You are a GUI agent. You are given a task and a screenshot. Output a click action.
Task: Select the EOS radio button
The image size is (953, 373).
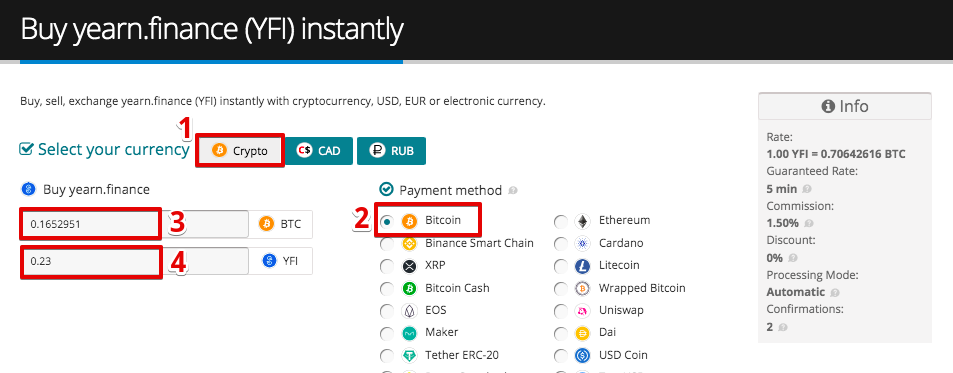click(x=387, y=312)
